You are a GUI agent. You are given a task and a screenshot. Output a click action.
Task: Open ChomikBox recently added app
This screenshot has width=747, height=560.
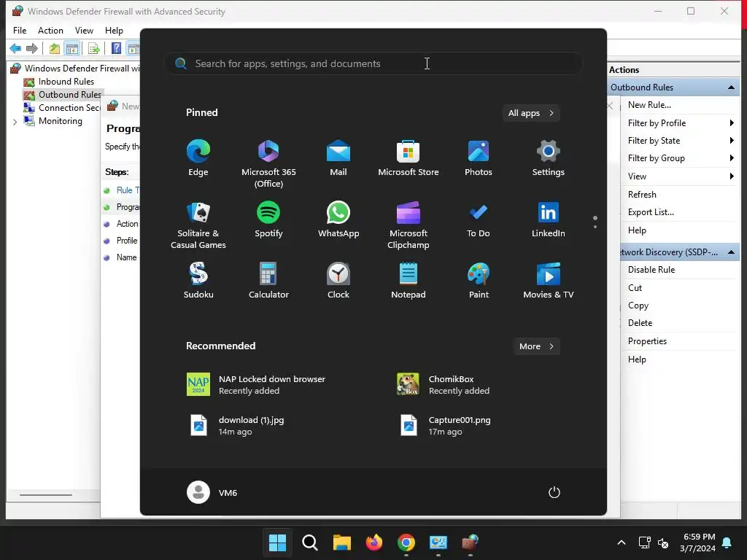[444, 385]
